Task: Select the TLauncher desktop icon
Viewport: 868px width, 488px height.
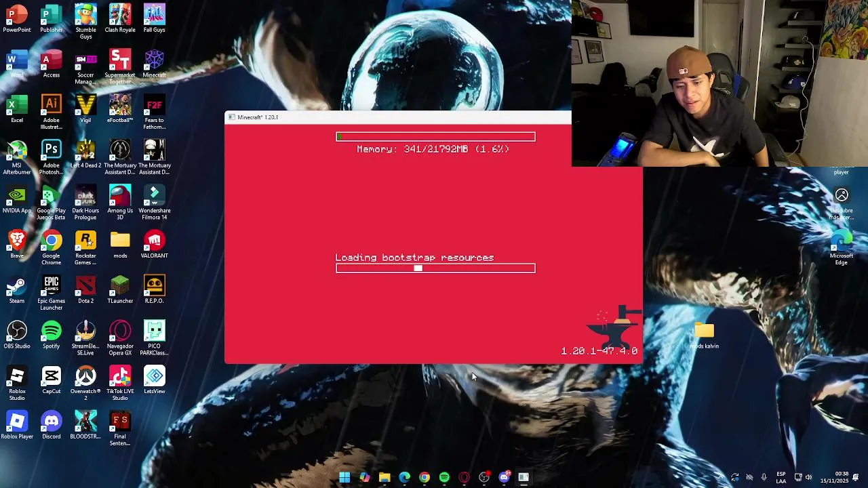Action: (120, 290)
